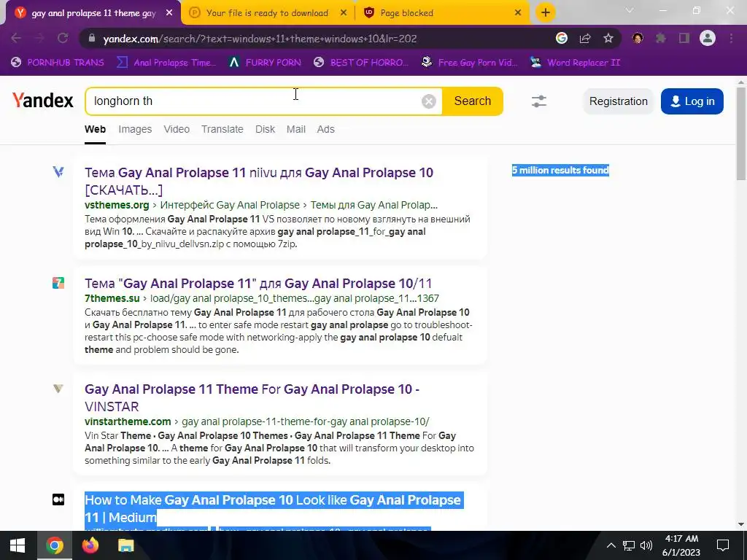Image resolution: width=747 pixels, height=560 pixels.
Task: Switch to Images search tab
Action: [135, 129]
